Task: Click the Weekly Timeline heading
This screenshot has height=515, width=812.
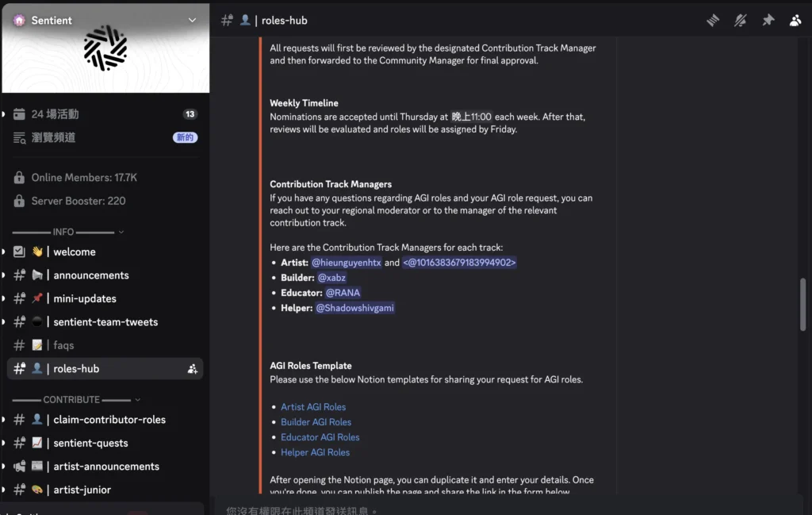Action: (304, 103)
